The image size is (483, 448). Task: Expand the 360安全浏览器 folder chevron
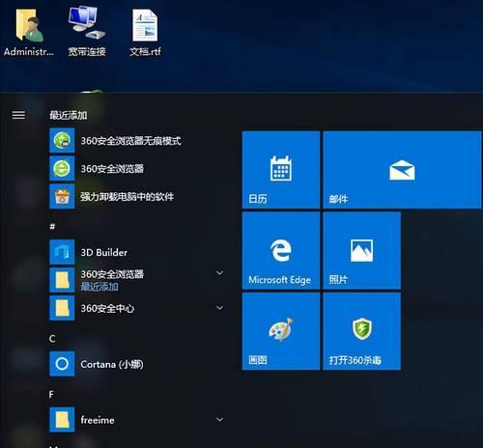(x=219, y=273)
